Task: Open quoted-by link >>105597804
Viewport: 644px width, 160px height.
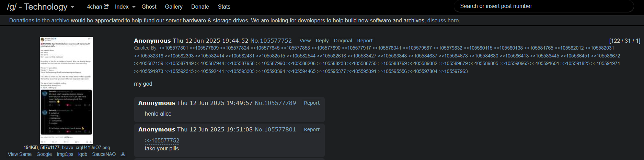Action: (x=423, y=71)
